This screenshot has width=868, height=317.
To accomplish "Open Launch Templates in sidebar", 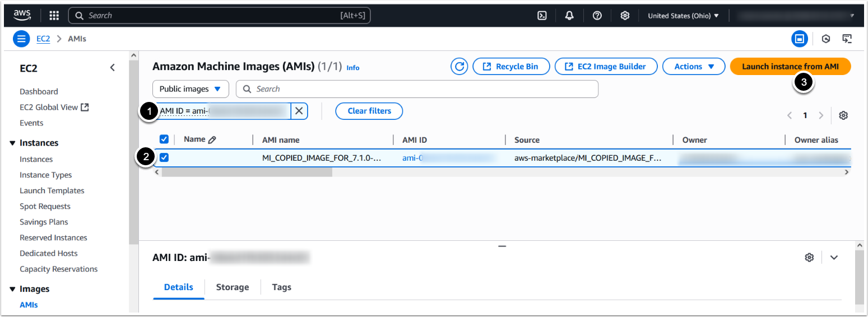I will click(x=52, y=190).
